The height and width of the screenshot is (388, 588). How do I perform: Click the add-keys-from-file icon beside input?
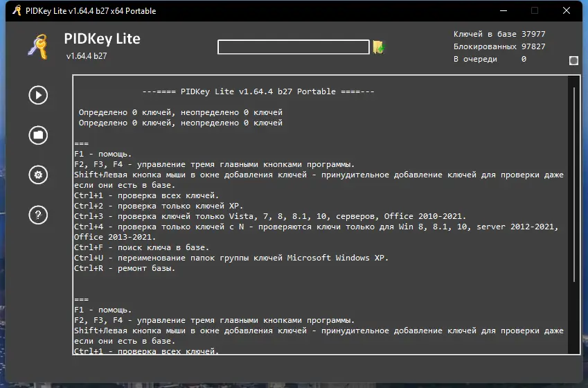(379, 47)
